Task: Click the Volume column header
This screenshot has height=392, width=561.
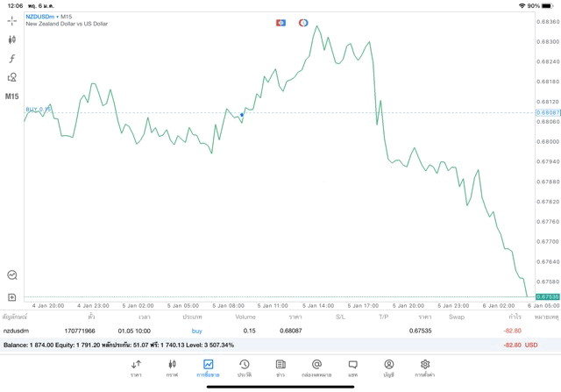Action: click(x=245, y=317)
